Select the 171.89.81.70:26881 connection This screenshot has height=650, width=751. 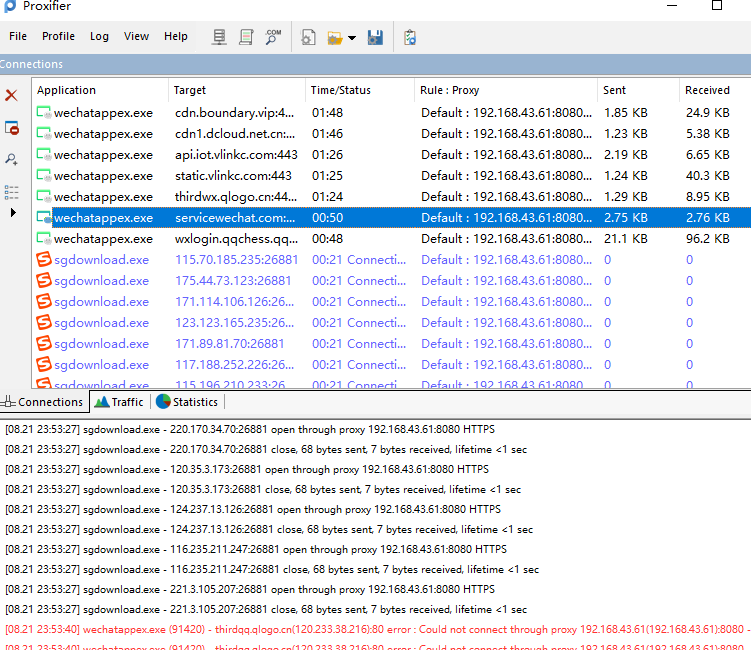pos(392,344)
